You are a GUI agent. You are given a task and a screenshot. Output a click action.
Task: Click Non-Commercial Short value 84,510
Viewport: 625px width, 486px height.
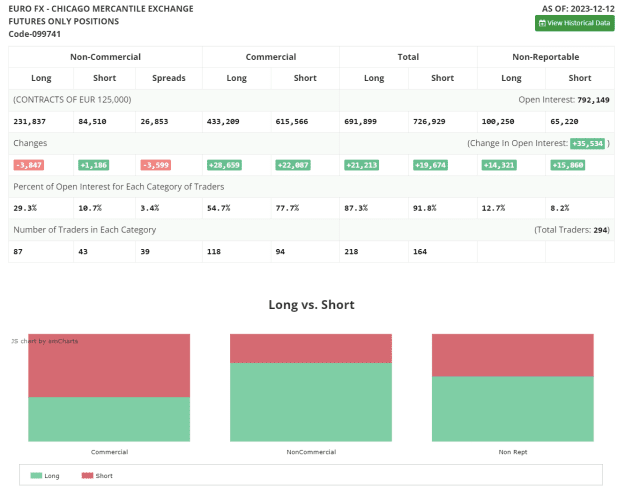[92, 122]
